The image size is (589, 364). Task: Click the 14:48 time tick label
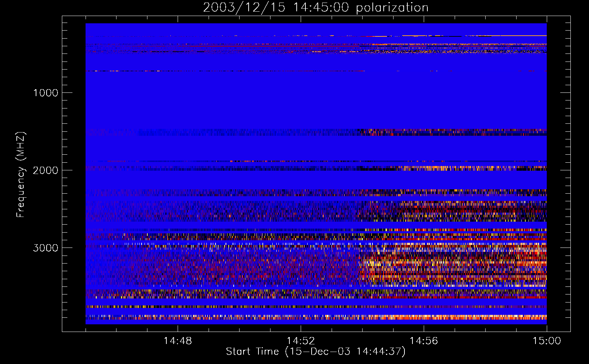point(178,341)
